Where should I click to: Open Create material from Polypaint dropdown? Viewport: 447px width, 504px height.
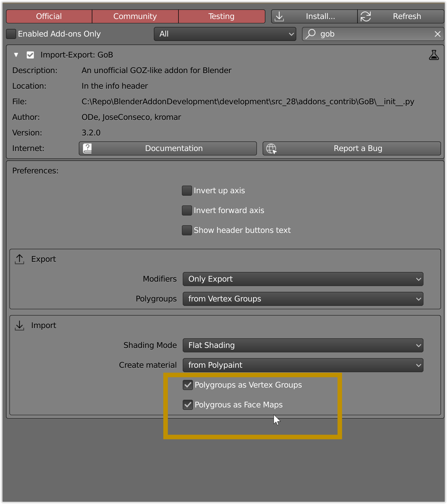click(303, 365)
